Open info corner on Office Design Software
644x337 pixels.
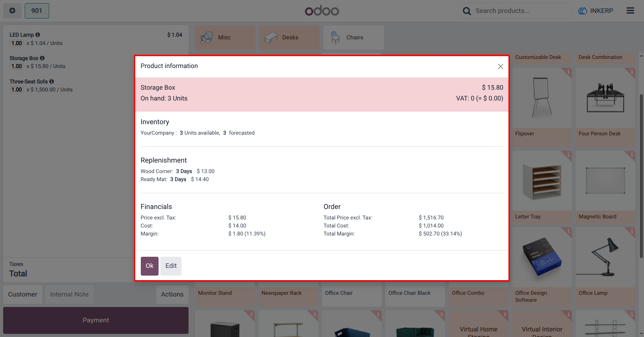tap(568, 231)
